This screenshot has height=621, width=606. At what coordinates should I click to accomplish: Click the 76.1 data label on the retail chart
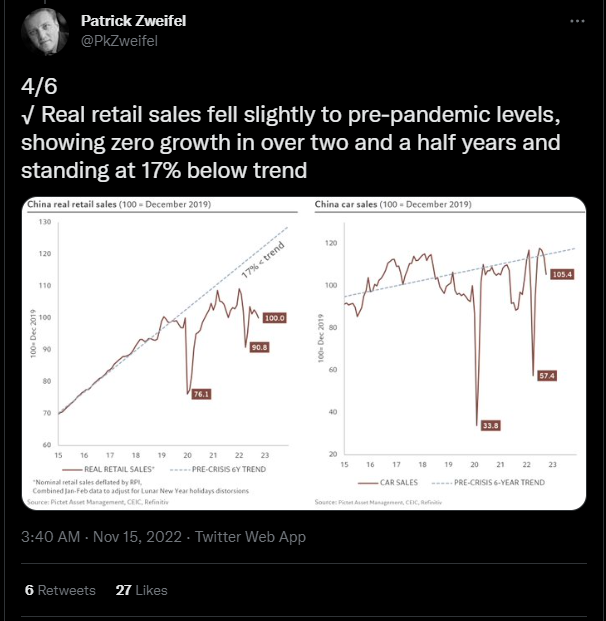pos(201,394)
